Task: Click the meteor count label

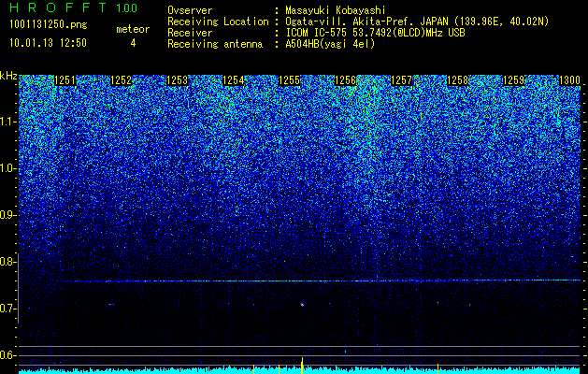Action: tap(133, 29)
